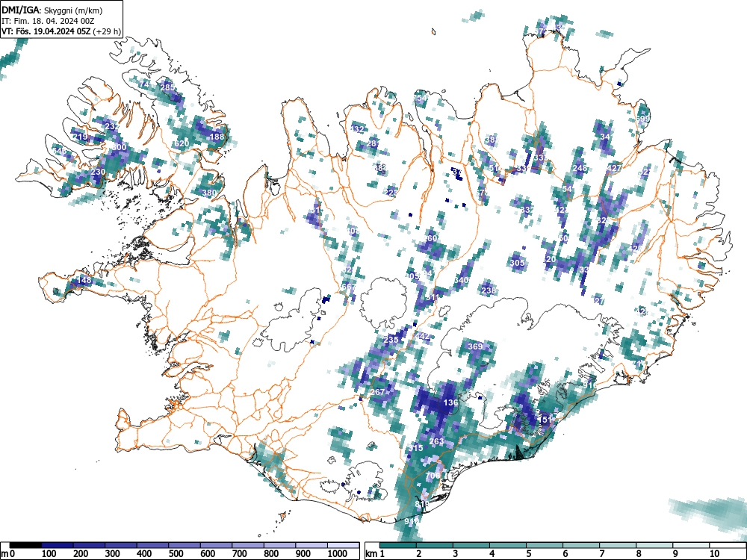This screenshot has height=560, width=747.
Task: Click the 10 label on km scale
Action: click(x=714, y=554)
